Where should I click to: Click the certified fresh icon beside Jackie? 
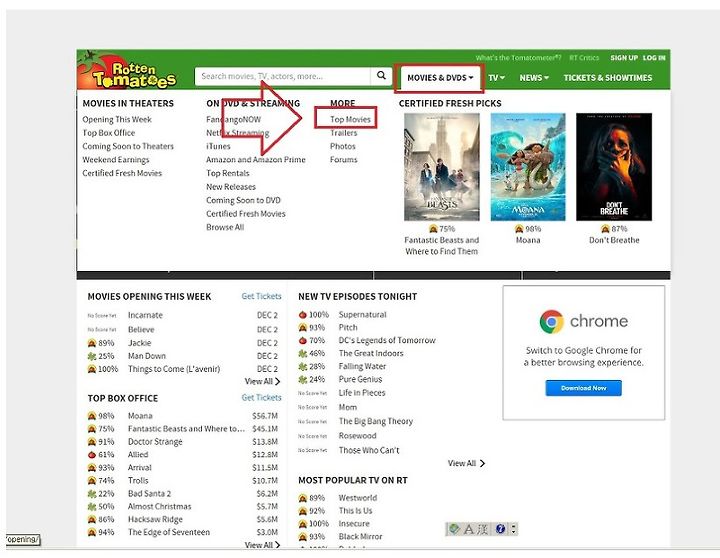92,343
